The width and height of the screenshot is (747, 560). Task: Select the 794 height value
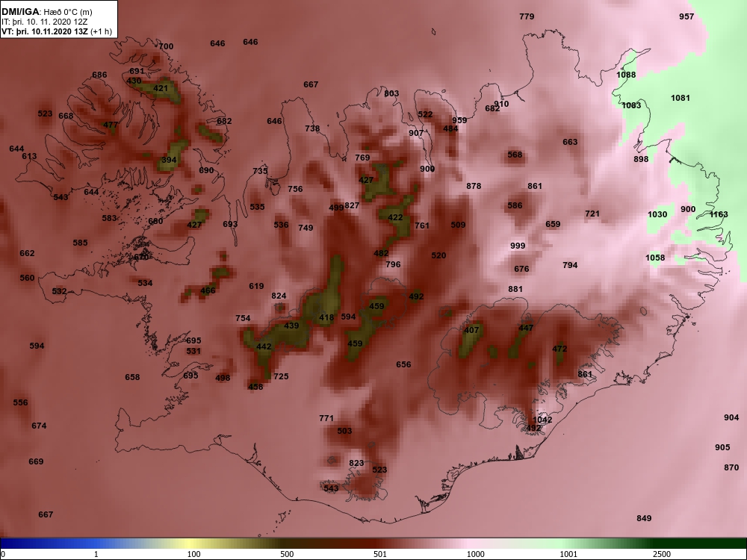pos(570,265)
